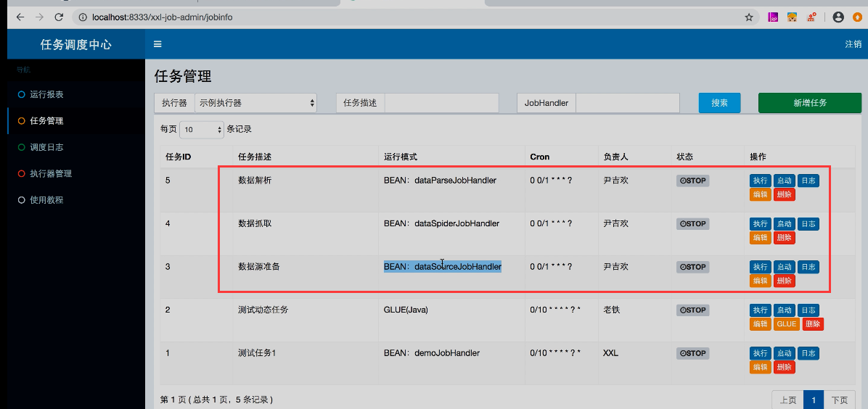Click 编辑 for task 数据解析
Image resolution: width=868 pixels, height=409 pixels.
[760, 194]
